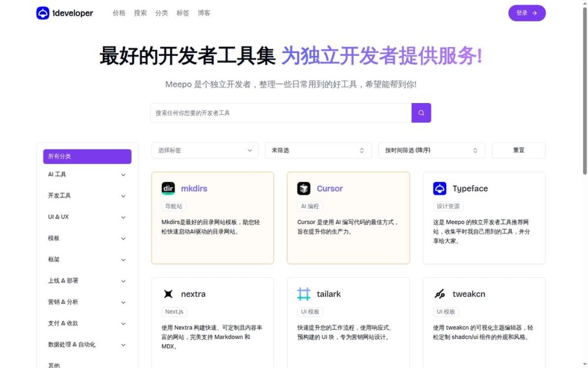Open the 按时间筛选 (降序) sort dropdown

click(x=432, y=150)
